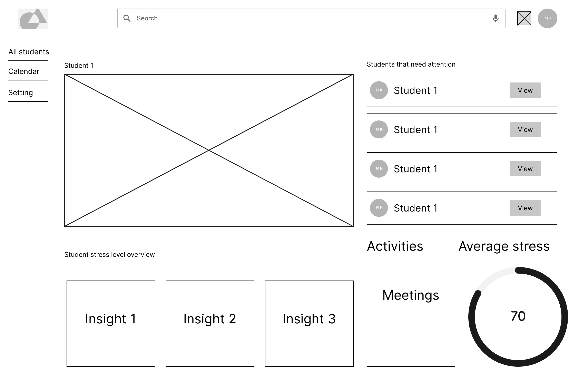
Task: Click the placeholder image icon beside the avatar
Action: [x=524, y=19]
